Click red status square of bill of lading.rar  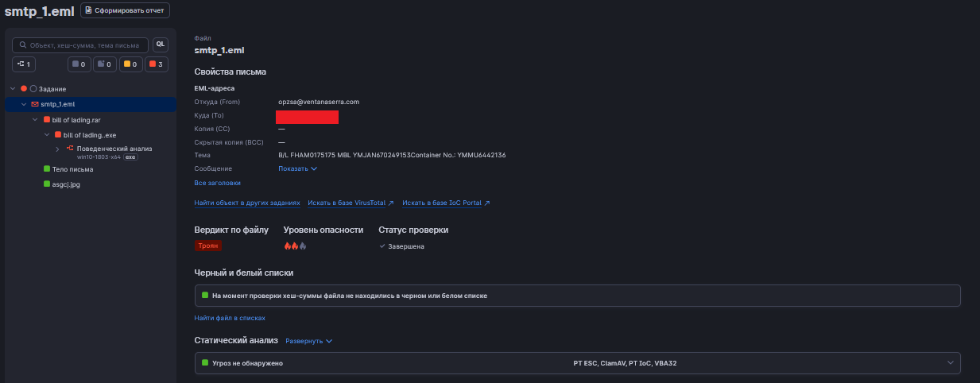(x=47, y=120)
